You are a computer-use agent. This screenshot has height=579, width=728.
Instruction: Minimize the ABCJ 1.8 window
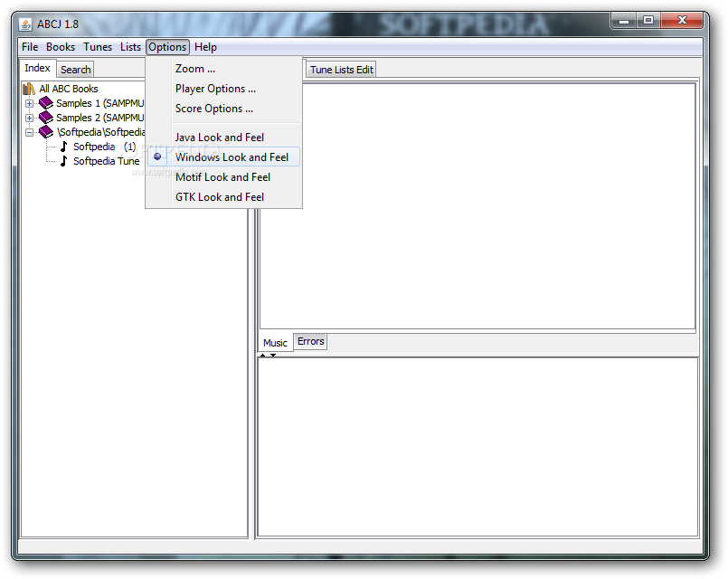pyautogui.click(x=624, y=21)
